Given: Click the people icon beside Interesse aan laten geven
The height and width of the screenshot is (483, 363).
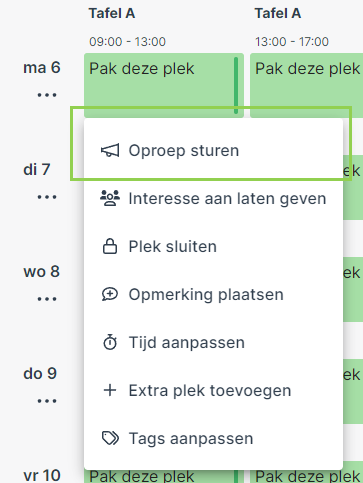Looking at the screenshot, I should [110, 198].
